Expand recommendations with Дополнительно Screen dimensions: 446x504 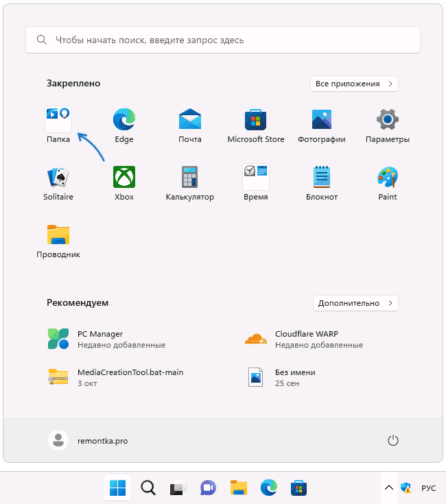pyautogui.click(x=355, y=303)
